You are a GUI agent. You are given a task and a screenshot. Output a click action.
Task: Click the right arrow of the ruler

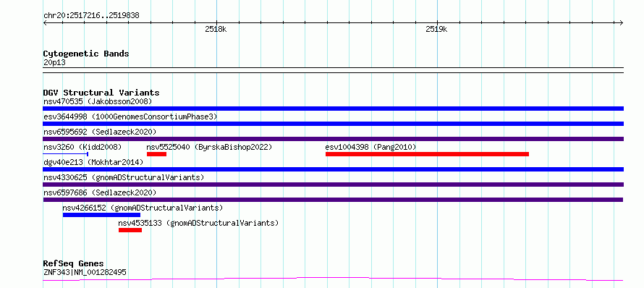tap(622, 23)
